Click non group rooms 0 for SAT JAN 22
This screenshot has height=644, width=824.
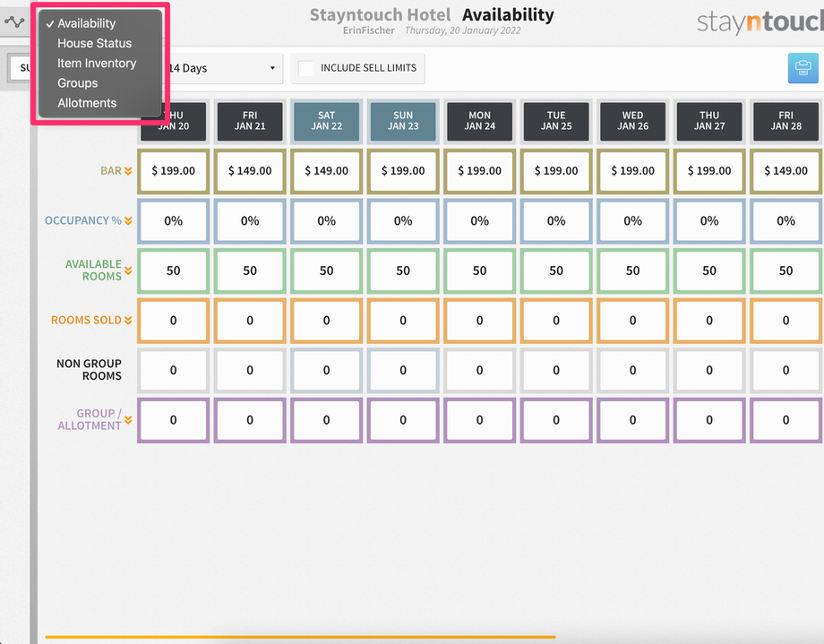[326, 370]
